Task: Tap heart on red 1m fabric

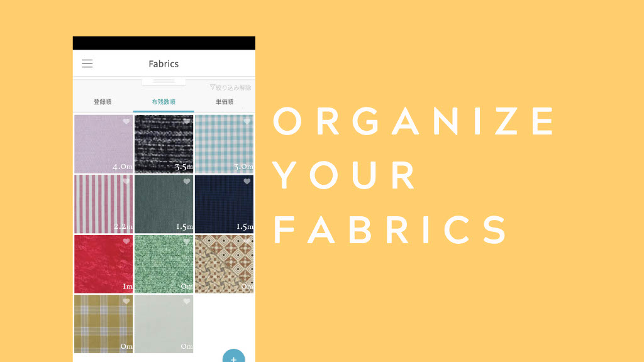Action: coord(126,241)
